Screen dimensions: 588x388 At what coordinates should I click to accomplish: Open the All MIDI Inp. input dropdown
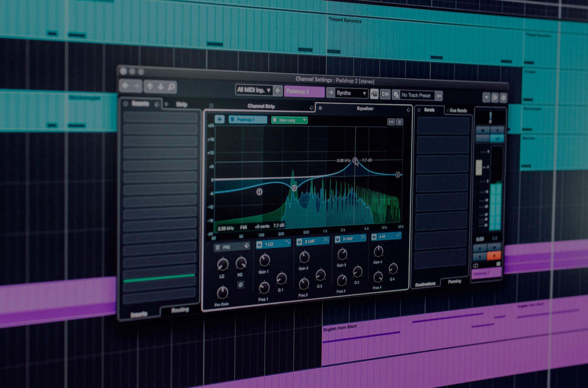tap(254, 90)
